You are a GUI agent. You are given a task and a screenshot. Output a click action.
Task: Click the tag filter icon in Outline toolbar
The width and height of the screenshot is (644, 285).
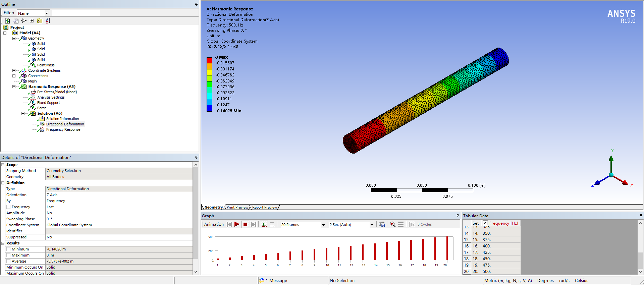coord(24,21)
